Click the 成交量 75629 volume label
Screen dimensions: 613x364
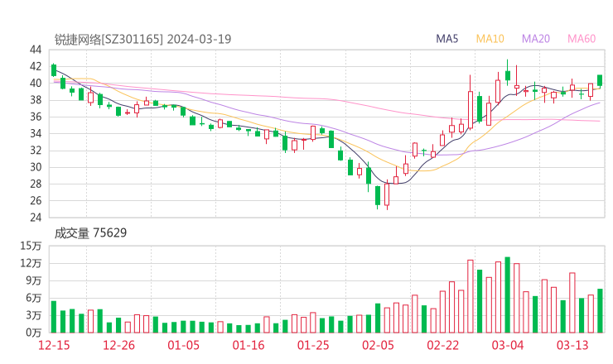click(x=90, y=233)
